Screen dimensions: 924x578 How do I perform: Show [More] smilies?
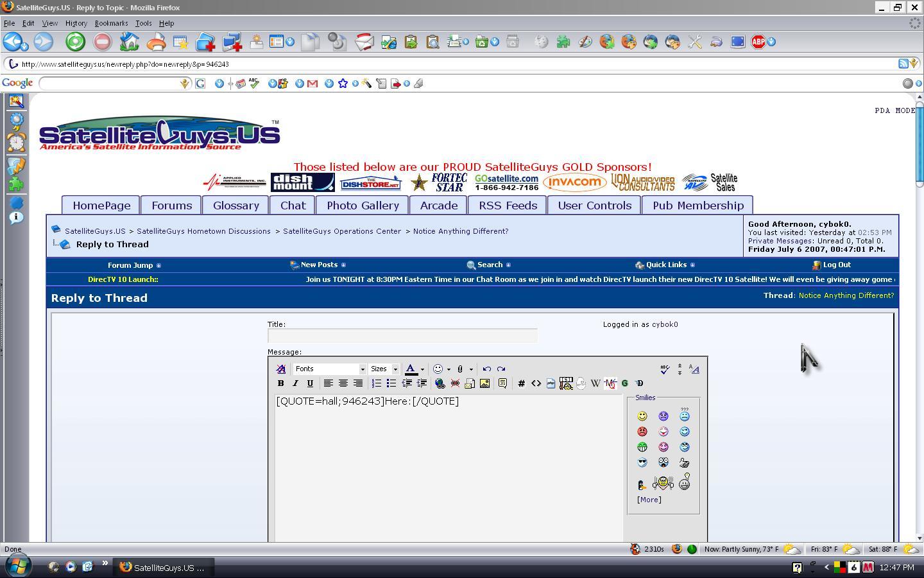point(649,500)
